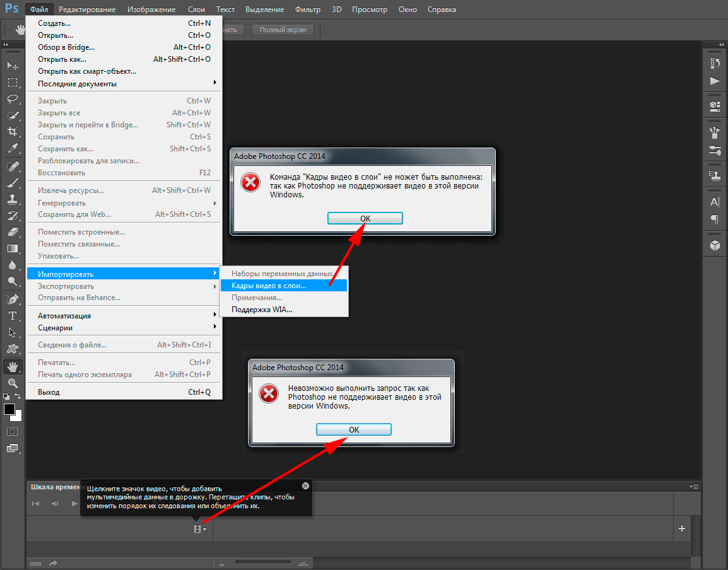Select the Path Selection tool

13,332
